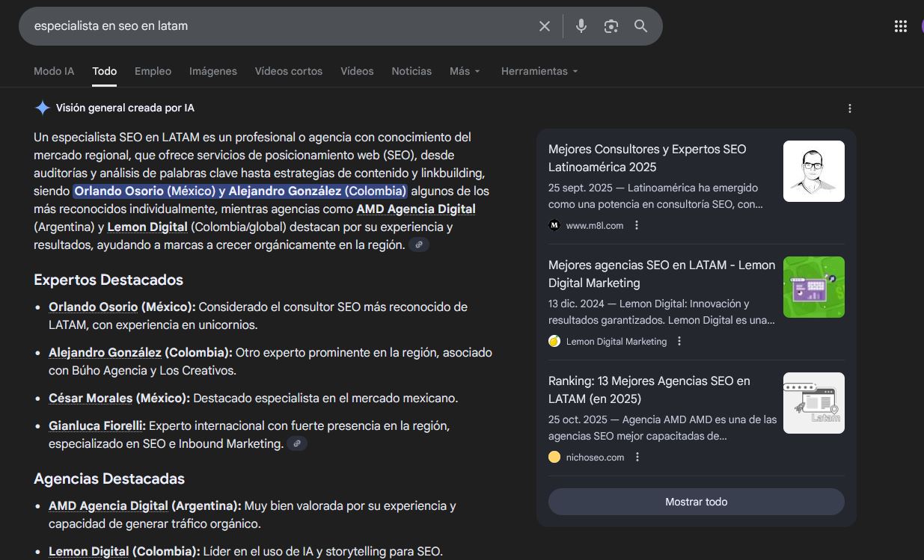The image size is (924, 560).
Task: Click the magnifying glass search icon
Action: 640,26
